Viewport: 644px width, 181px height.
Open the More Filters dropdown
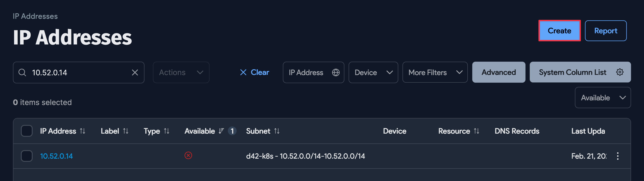[x=435, y=72]
